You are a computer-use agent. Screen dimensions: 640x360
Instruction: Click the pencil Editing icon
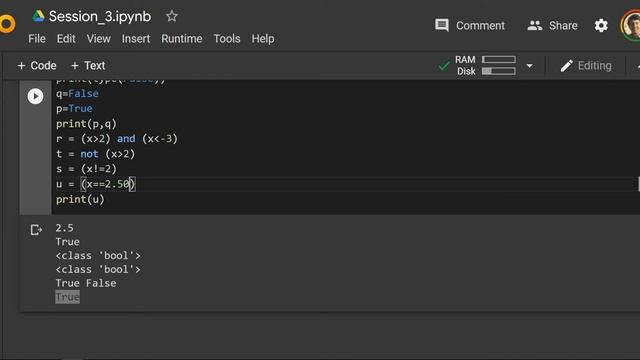(567, 66)
